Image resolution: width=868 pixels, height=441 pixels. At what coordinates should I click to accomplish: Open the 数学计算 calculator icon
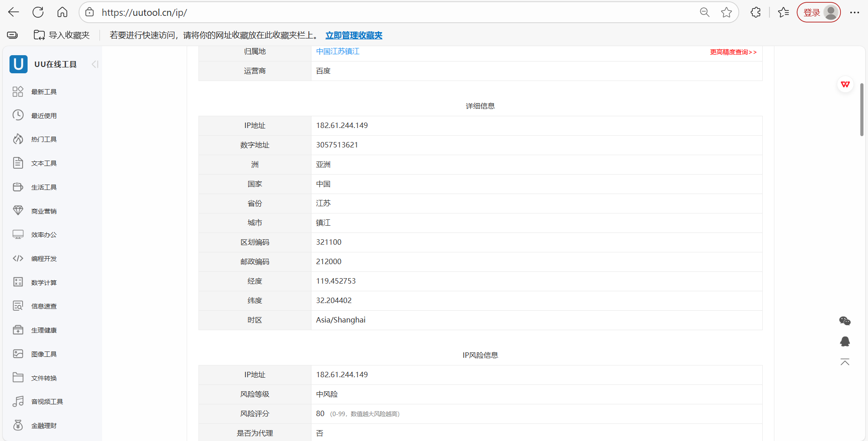(18, 282)
